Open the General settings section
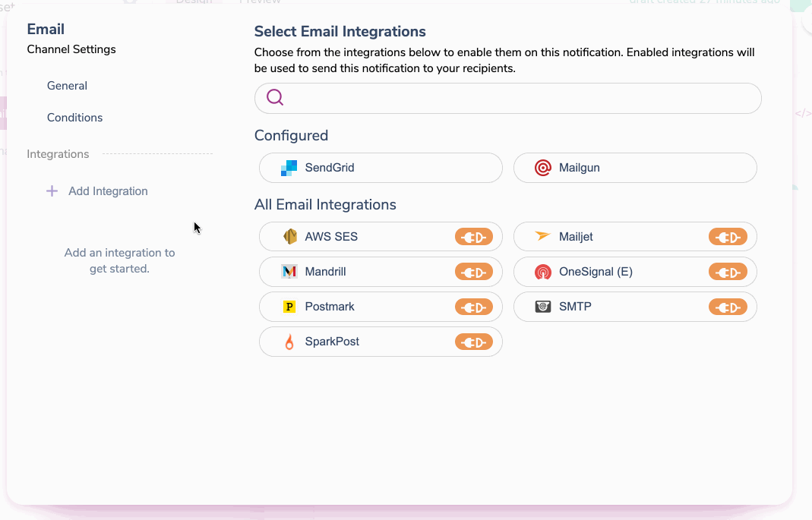 pos(67,86)
